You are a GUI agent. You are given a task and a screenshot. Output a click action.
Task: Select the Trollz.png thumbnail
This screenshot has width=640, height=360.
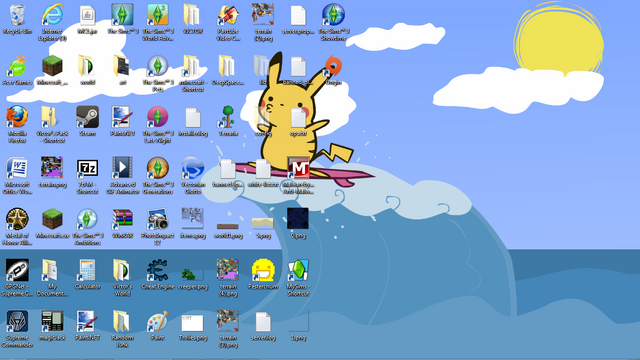[x=193, y=324]
